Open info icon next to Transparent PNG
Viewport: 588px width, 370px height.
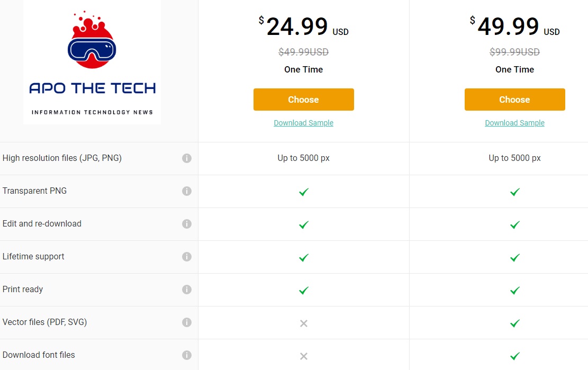187,191
